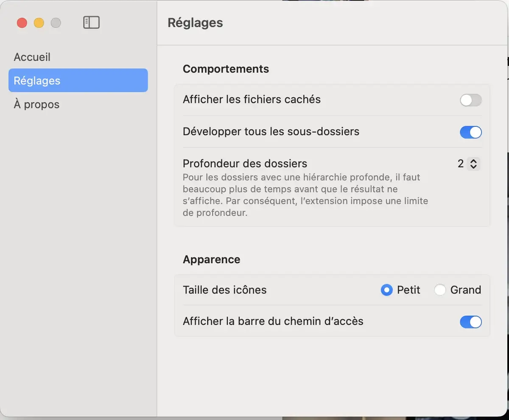Select the "Grand" icon size option

coord(440,290)
